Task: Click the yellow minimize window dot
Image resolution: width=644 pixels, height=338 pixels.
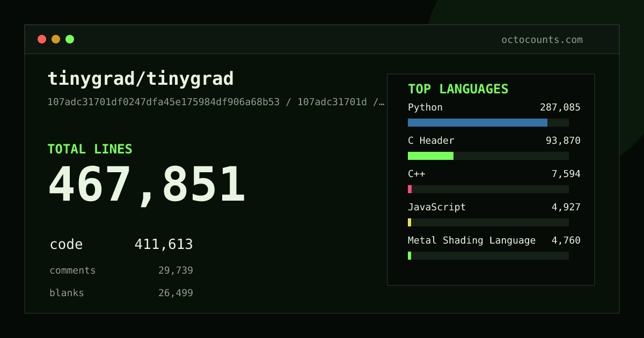Action: (x=56, y=39)
